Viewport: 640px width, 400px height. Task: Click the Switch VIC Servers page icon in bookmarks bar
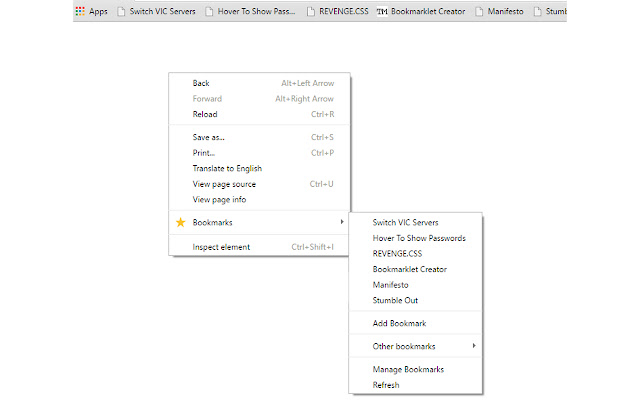tap(121, 11)
